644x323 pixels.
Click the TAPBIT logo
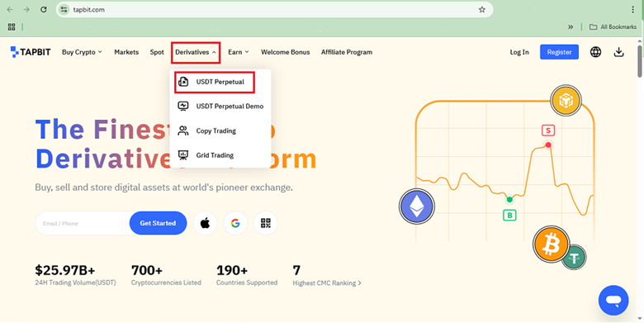tap(31, 52)
